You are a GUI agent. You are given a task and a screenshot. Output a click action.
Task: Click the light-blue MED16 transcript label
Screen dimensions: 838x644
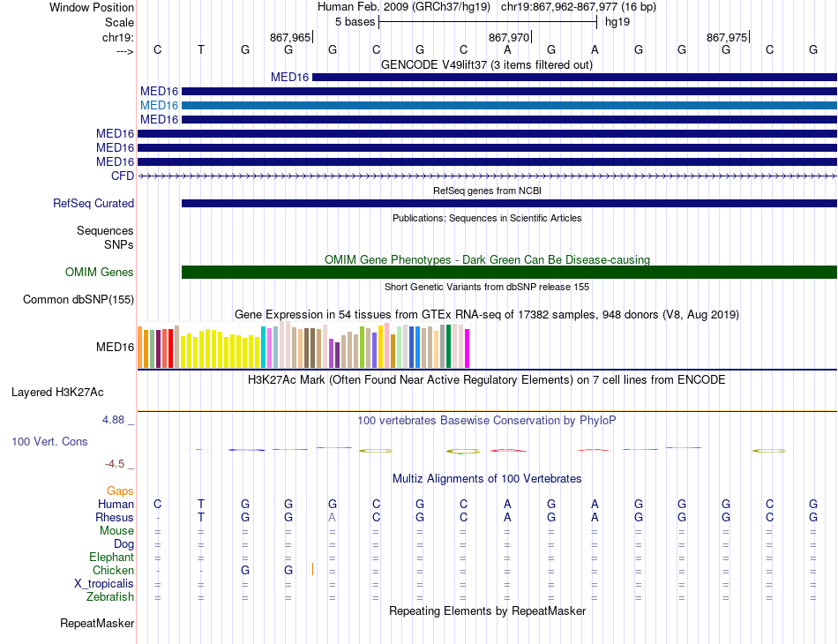click(159, 105)
